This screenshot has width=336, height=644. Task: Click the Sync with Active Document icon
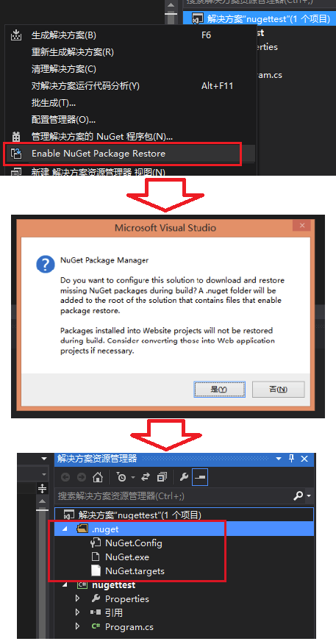point(146,477)
